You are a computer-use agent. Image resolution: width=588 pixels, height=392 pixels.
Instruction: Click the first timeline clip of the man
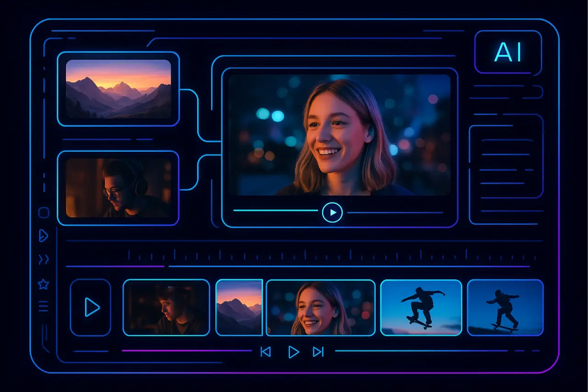166,307
